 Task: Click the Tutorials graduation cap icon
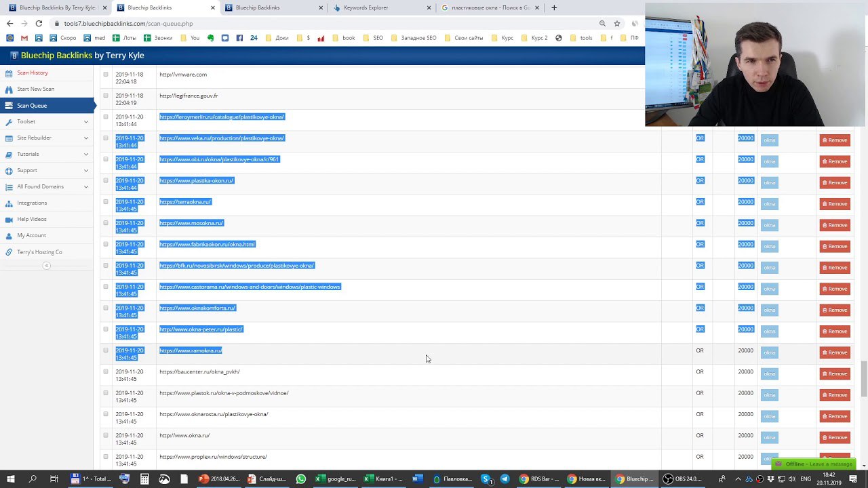pyautogui.click(x=9, y=155)
